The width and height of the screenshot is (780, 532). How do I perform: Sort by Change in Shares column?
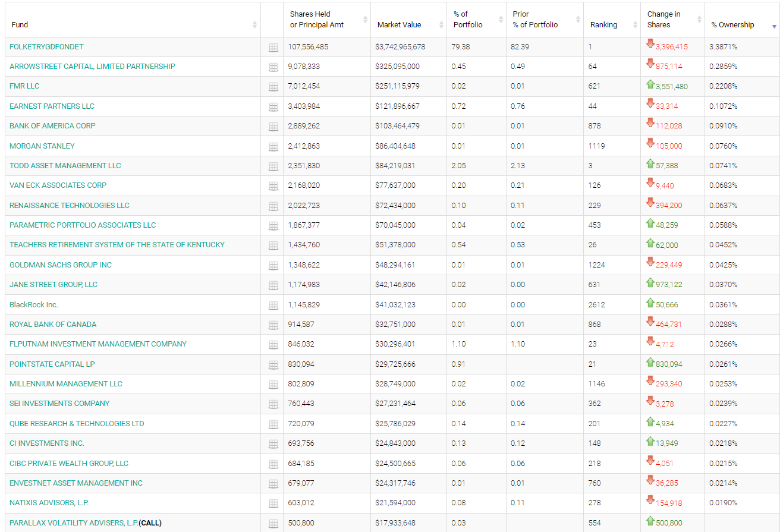(x=672, y=20)
